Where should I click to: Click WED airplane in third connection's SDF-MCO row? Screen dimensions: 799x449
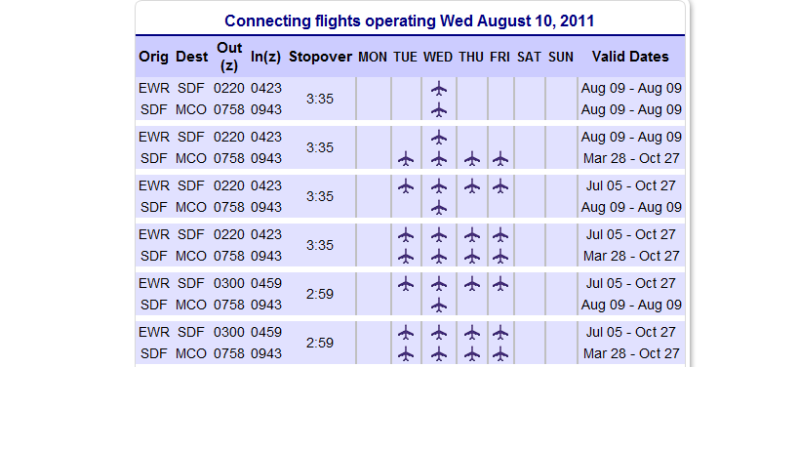pyautogui.click(x=438, y=207)
